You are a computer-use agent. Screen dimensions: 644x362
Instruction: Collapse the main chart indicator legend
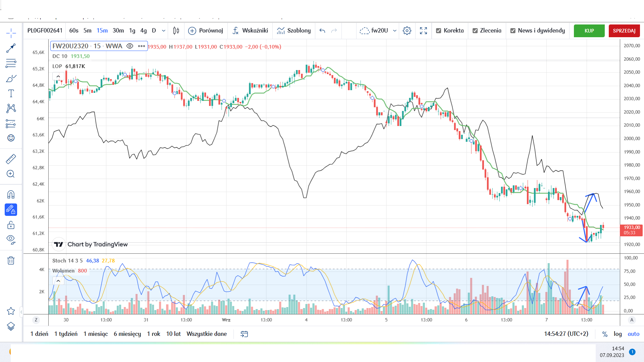coord(58,76)
